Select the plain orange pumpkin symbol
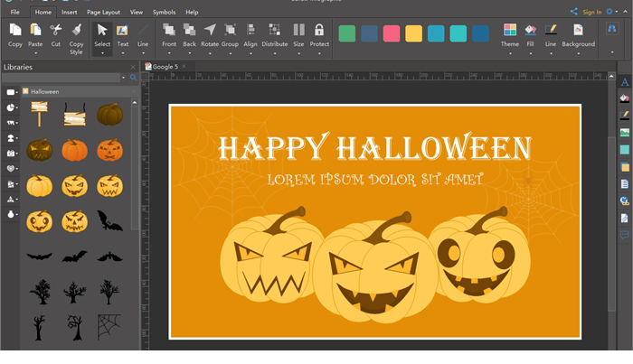 [x=74, y=150]
